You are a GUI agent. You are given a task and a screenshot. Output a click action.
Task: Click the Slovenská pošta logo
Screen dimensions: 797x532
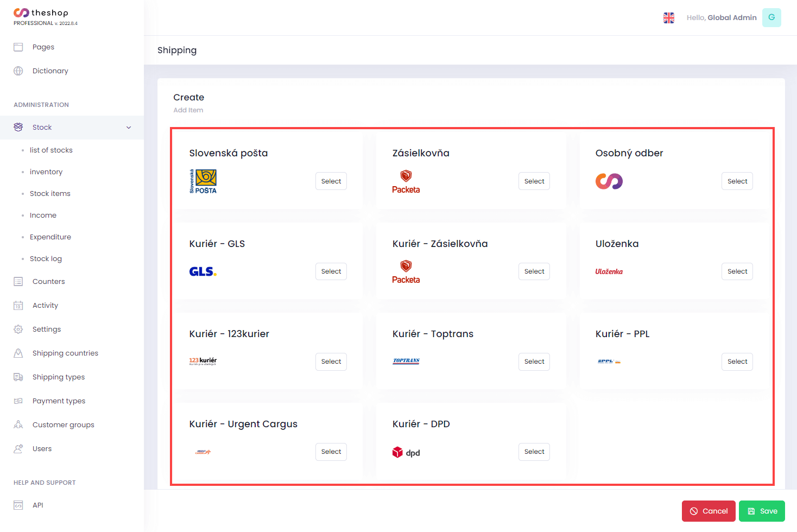(203, 181)
